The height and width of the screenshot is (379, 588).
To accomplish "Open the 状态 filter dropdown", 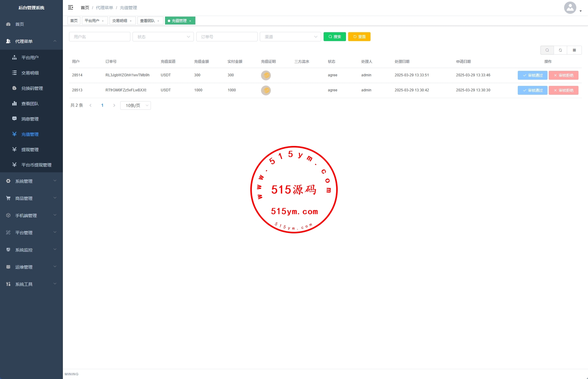I will pos(163,37).
